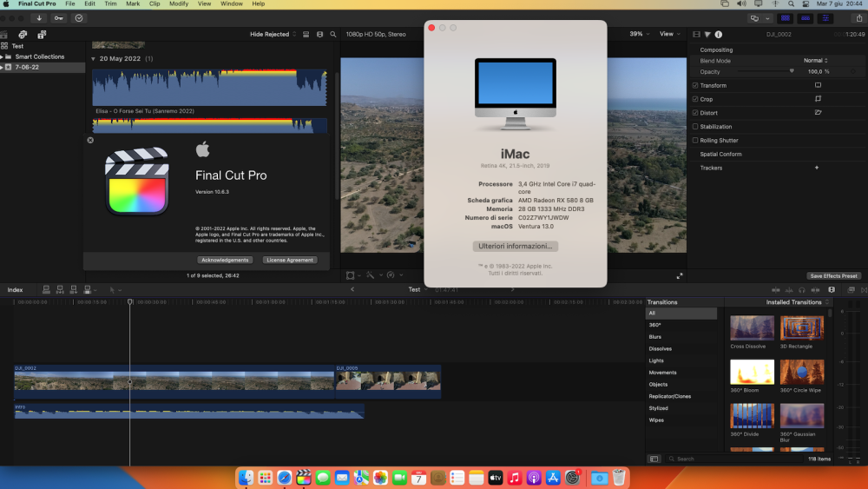868x489 pixels.
Task: Show the Titles and Generators sidebar
Action: pyautogui.click(x=42, y=35)
